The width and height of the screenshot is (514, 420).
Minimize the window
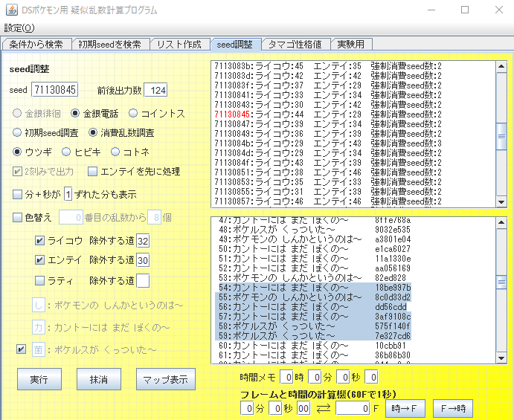pos(431,10)
